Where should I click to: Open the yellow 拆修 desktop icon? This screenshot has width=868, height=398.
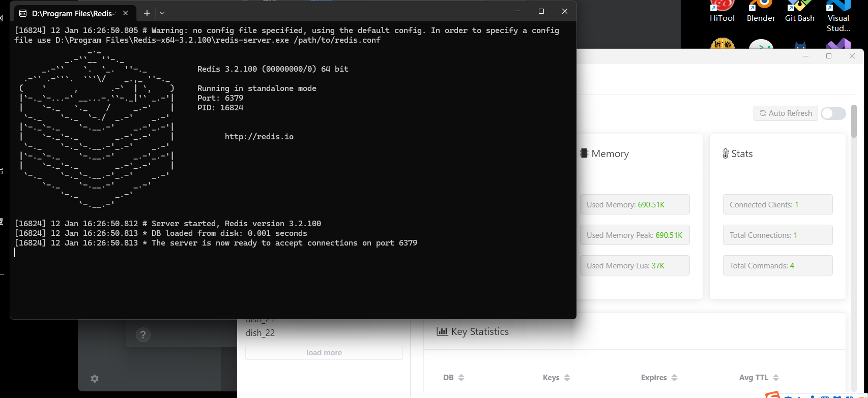pos(722,44)
